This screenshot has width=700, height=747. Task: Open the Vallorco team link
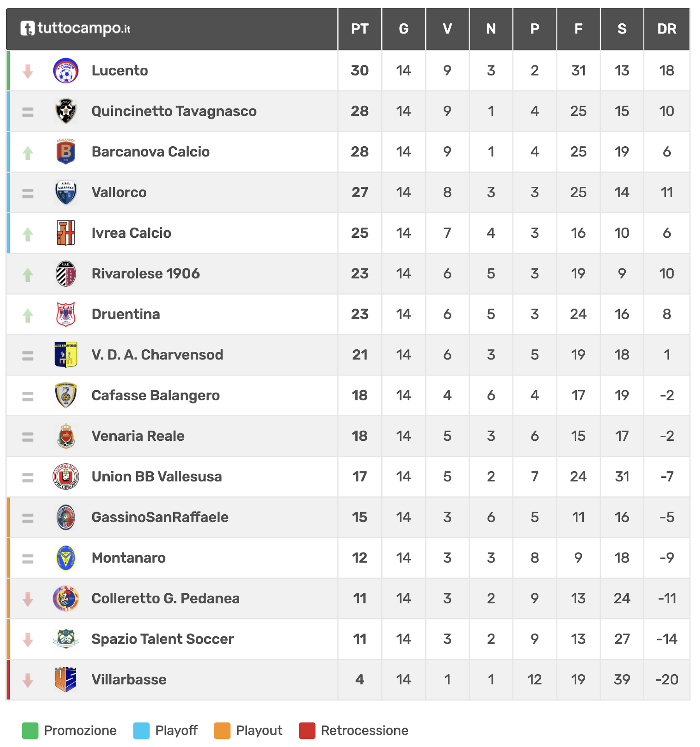pos(119,193)
